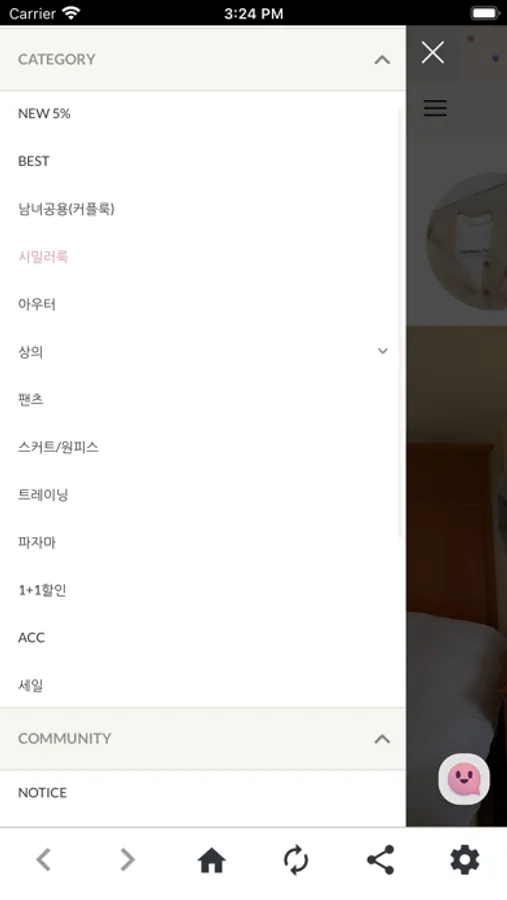The height and width of the screenshot is (900, 507).
Task: Reload the page with refresh icon
Action: [x=296, y=860]
